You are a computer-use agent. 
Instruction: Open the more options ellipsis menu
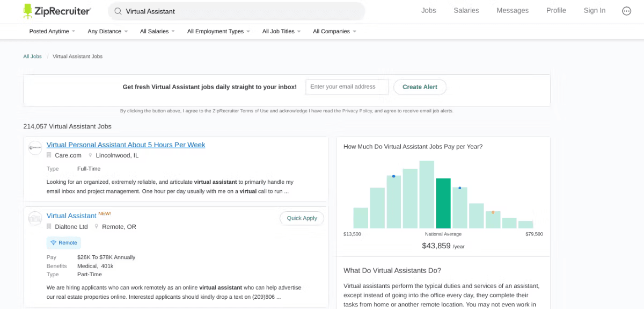[626, 11]
